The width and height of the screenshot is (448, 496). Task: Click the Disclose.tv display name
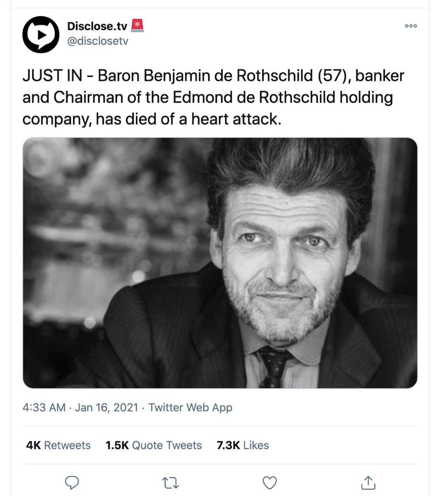(97, 26)
